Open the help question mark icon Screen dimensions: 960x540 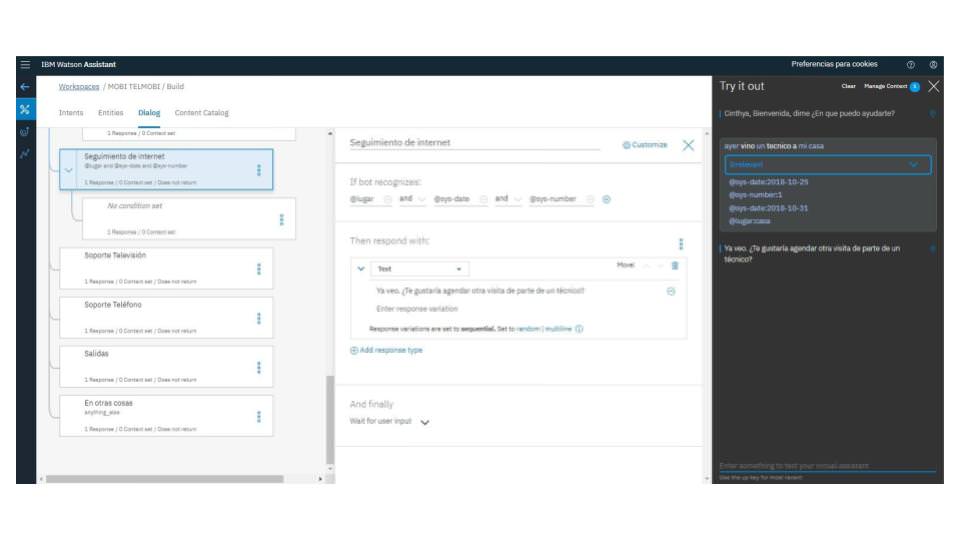click(x=910, y=64)
